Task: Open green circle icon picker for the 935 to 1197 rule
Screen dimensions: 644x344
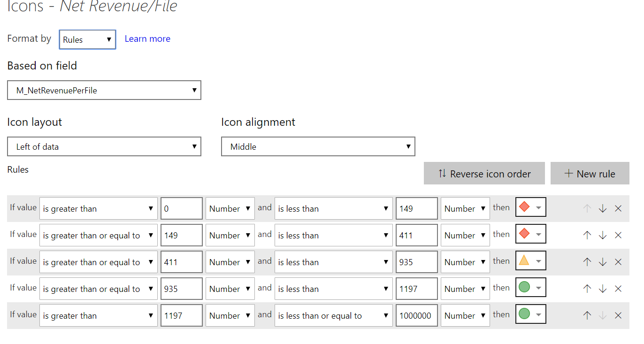Action: click(531, 287)
